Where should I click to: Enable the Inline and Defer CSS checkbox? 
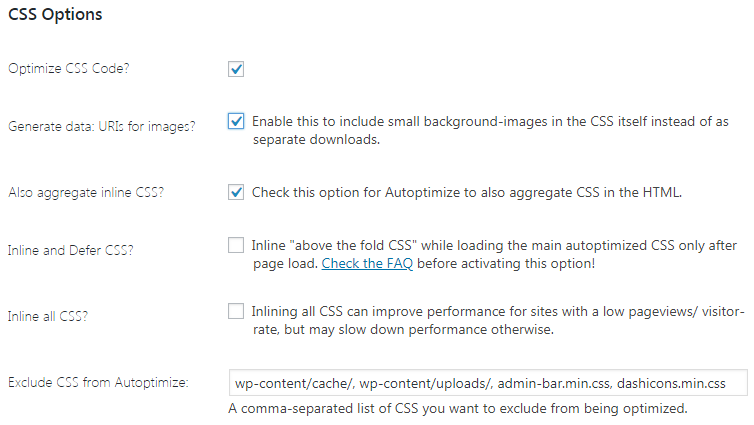pos(236,244)
